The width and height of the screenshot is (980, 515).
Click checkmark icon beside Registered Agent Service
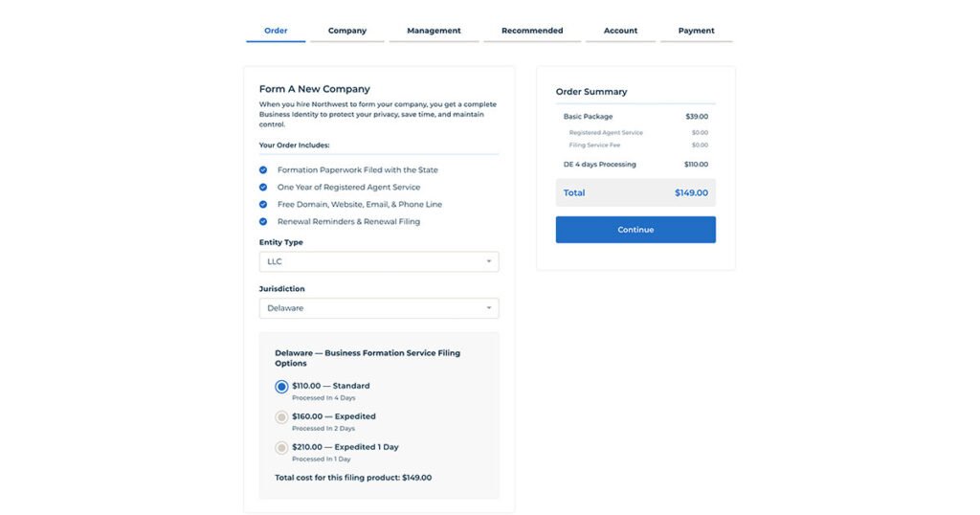(263, 188)
